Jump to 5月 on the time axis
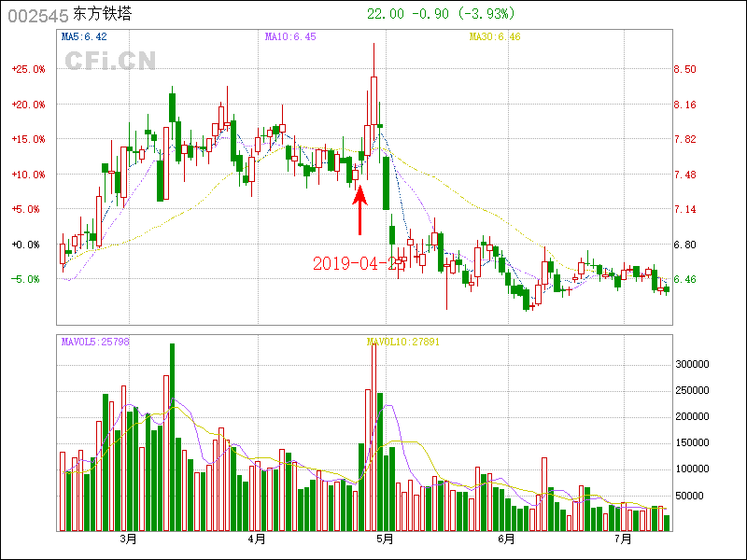Image resolution: width=747 pixels, height=560 pixels. click(384, 539)
